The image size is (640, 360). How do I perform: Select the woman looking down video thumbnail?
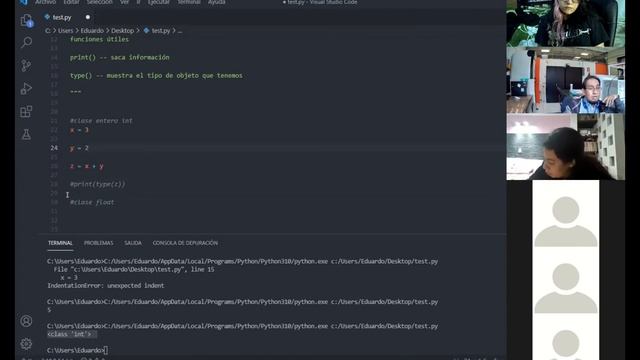click(565, 147)
